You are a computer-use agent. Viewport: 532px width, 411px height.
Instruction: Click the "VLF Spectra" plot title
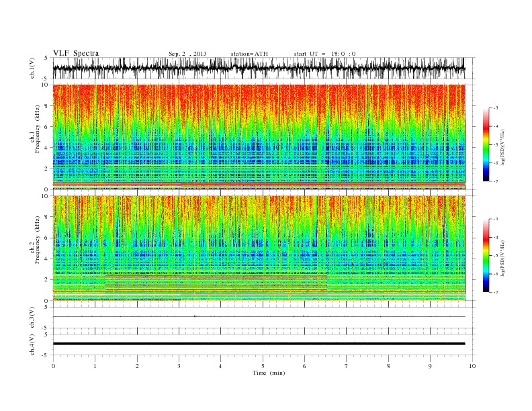point(76,53)
